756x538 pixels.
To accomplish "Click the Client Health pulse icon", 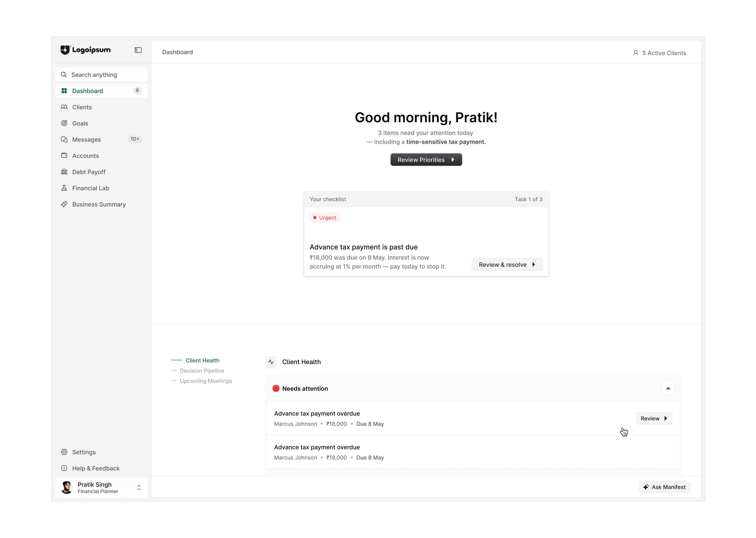I will (x=271, y=362).
